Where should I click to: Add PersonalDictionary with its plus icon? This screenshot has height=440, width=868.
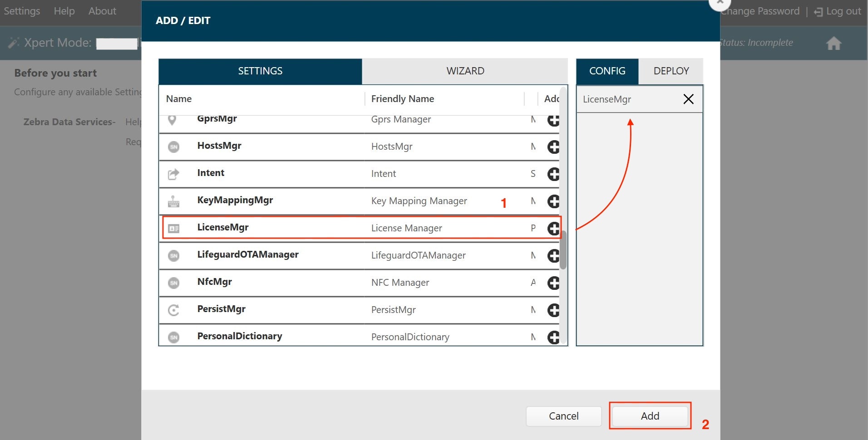pos(553,337)
